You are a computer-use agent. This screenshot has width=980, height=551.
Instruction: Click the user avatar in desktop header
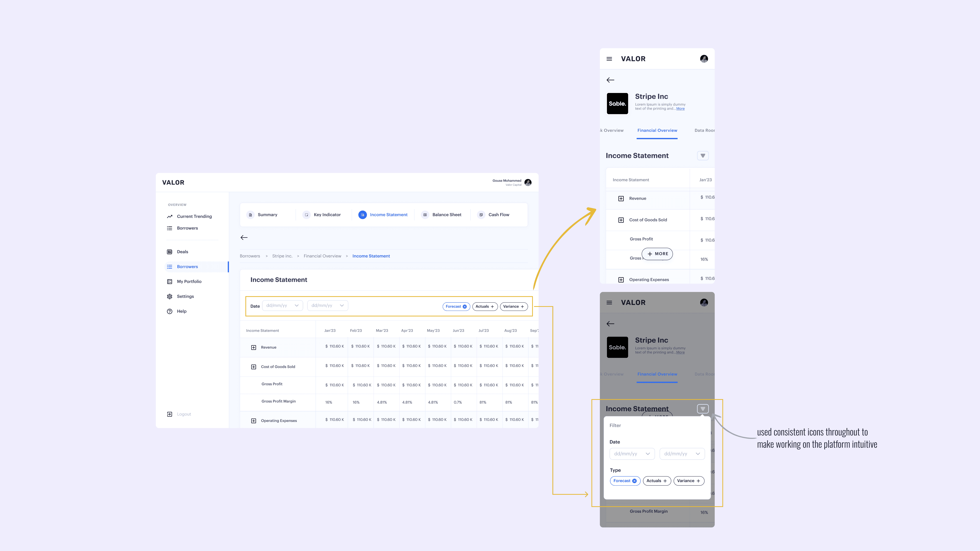click(528, 183)
